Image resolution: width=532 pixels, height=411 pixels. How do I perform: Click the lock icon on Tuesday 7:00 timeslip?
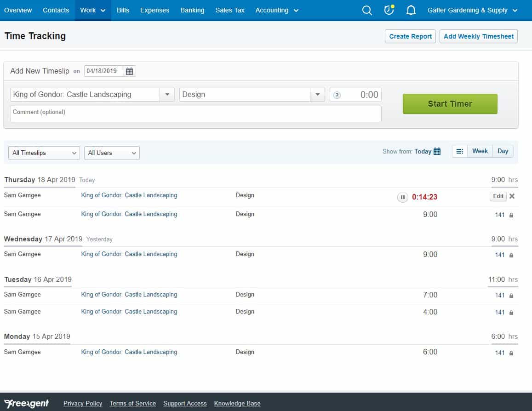click(511, 296)
